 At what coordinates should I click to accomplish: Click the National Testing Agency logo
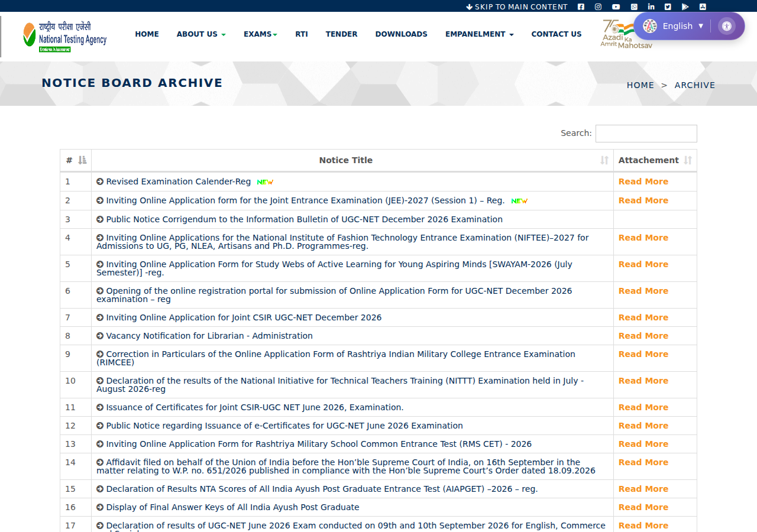tap(65, 37)
